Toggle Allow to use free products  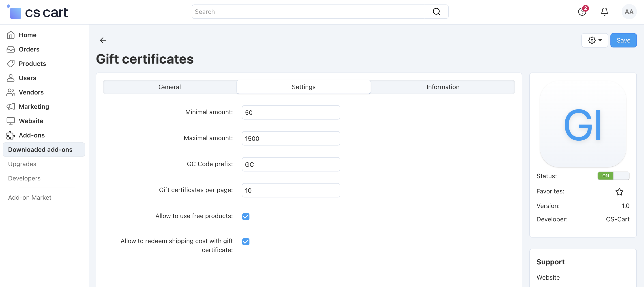pyautogui.click(x=246, y=216)
